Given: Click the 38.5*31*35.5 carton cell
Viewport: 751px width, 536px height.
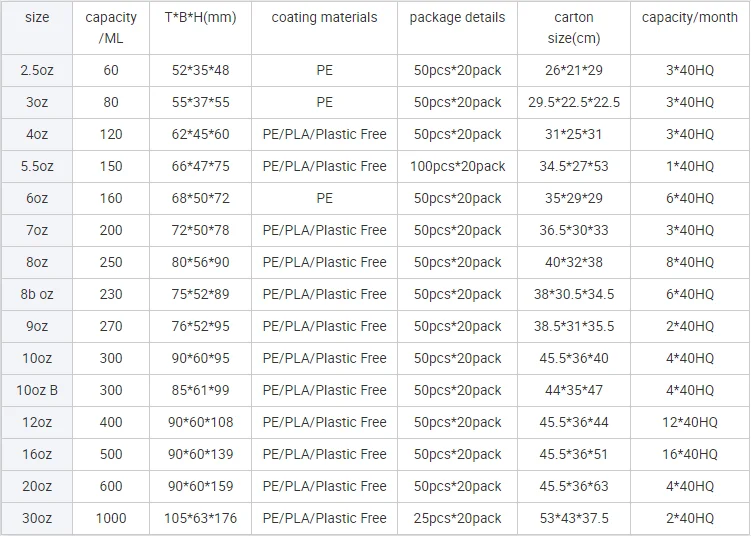Looking at the screenshot, I should click(x=574, y=327).
